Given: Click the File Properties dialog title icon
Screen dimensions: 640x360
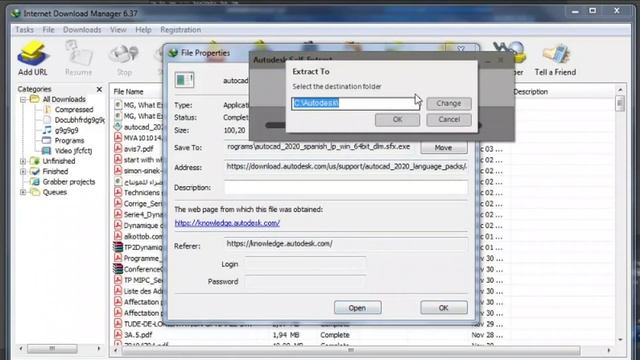Looking at the screenshot, I should click(173, 53).
